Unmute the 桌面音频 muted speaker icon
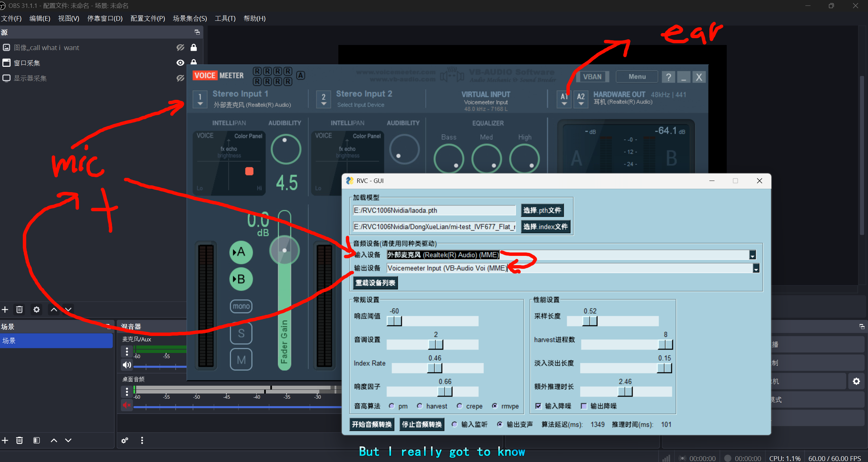868x462 pixels. pyautogui.click(x=127, y=405)
